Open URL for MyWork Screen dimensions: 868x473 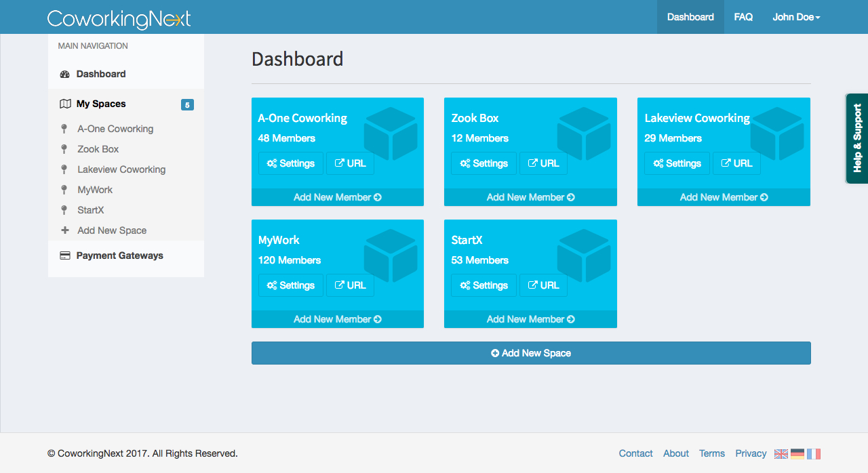coord(350,285)
